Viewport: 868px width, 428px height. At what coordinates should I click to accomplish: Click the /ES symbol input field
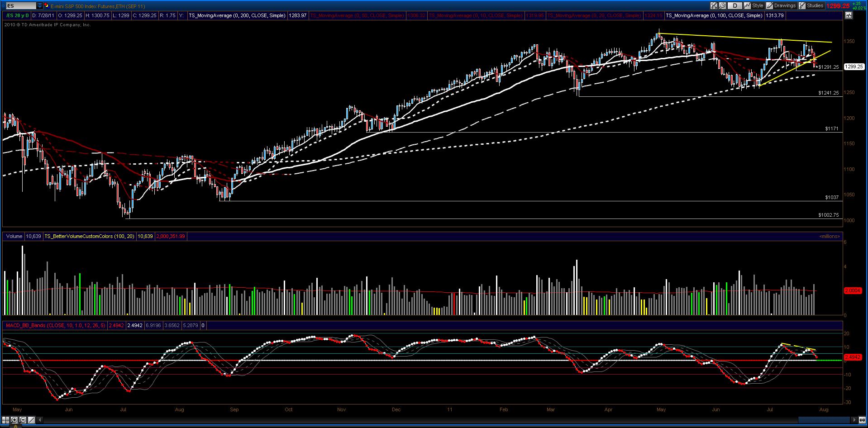point(21,6)
